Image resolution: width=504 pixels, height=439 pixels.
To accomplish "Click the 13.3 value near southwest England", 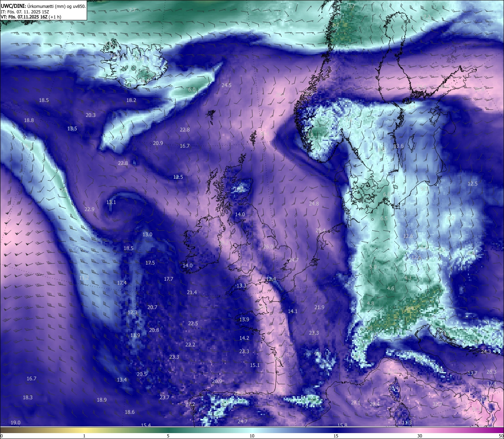I will [241, 286].
